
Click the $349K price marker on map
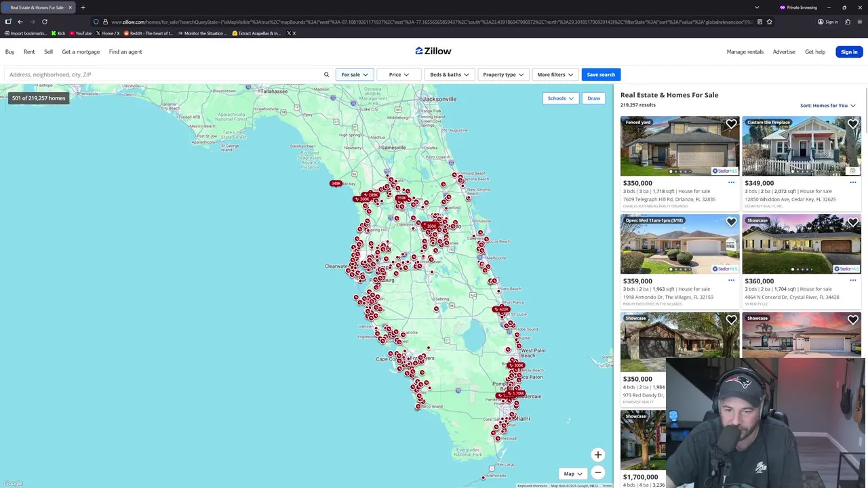(336, 184)
